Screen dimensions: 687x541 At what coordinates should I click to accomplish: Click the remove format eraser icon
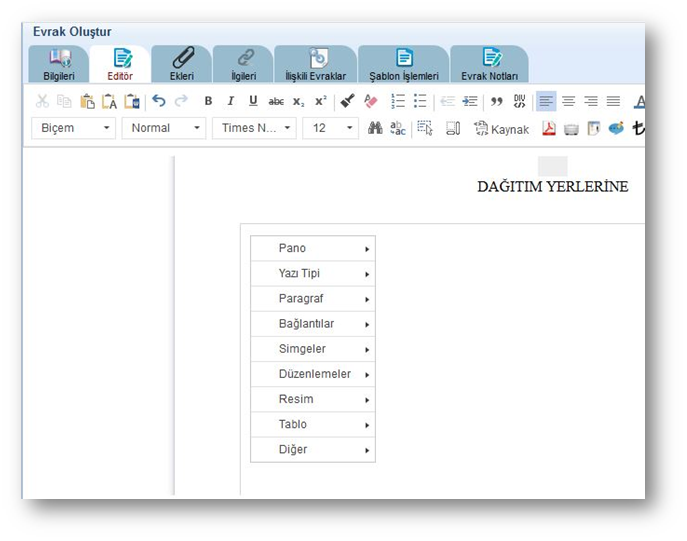(370, 101)
